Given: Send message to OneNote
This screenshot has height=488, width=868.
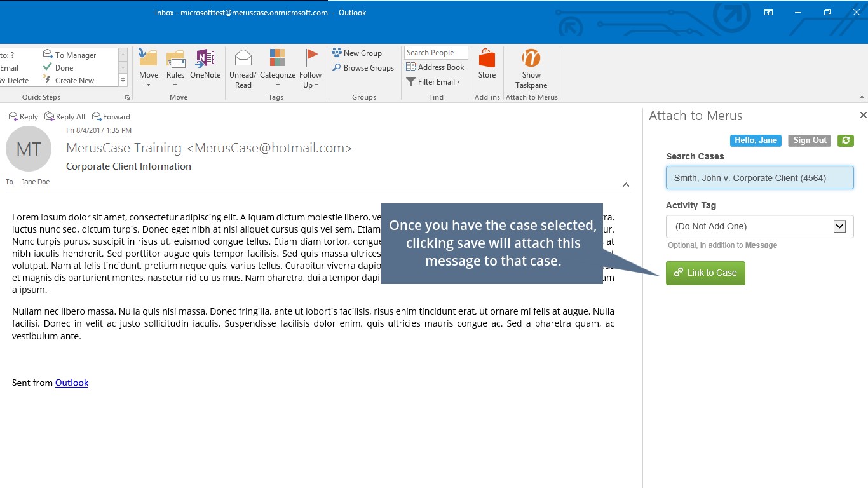Looking at the screenshot, I should point(205,64).
